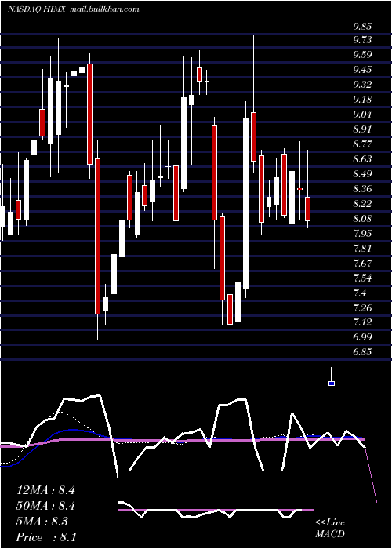Select the 7.12 price level value
Viewport: 392px width, 549px height.
pyautogui.click(x=362, y=322)
